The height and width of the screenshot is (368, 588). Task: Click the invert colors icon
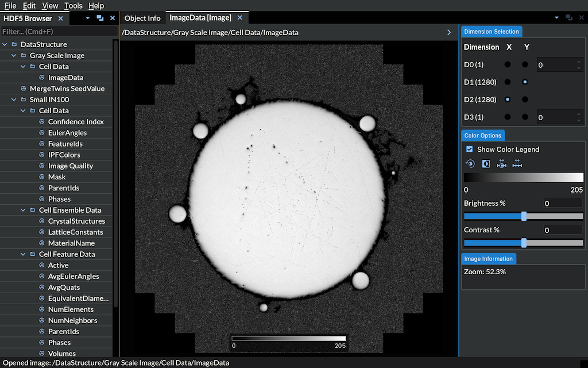[x=486, y=164]
